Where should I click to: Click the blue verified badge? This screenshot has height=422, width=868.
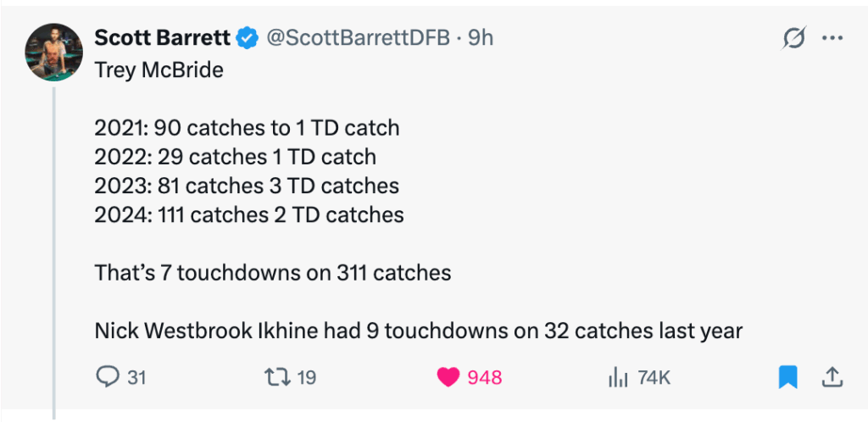click(248, 38)
